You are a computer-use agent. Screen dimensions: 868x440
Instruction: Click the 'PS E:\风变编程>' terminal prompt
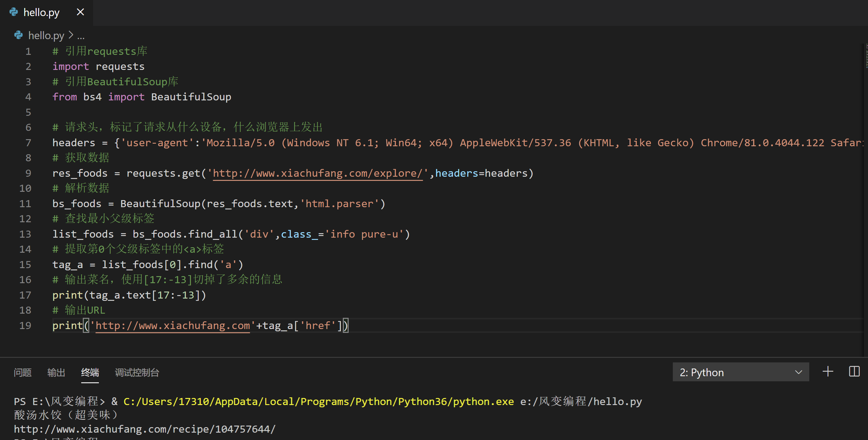[59, 401]
